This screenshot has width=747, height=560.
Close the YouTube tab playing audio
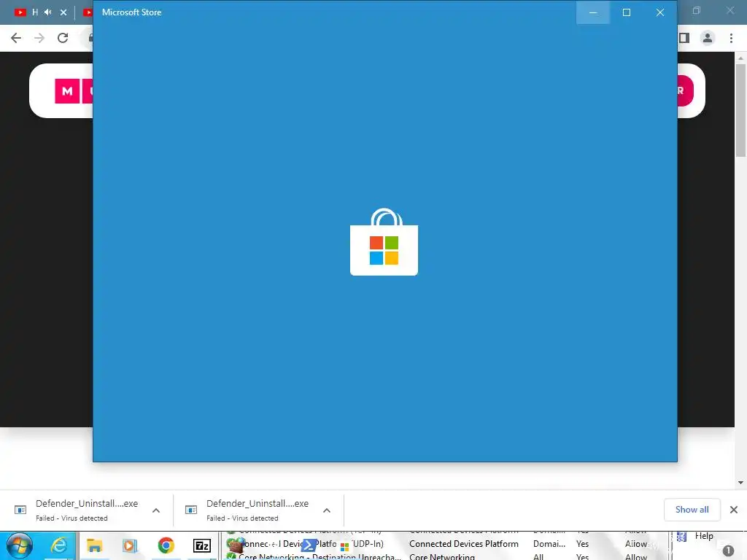click(63, 12)
